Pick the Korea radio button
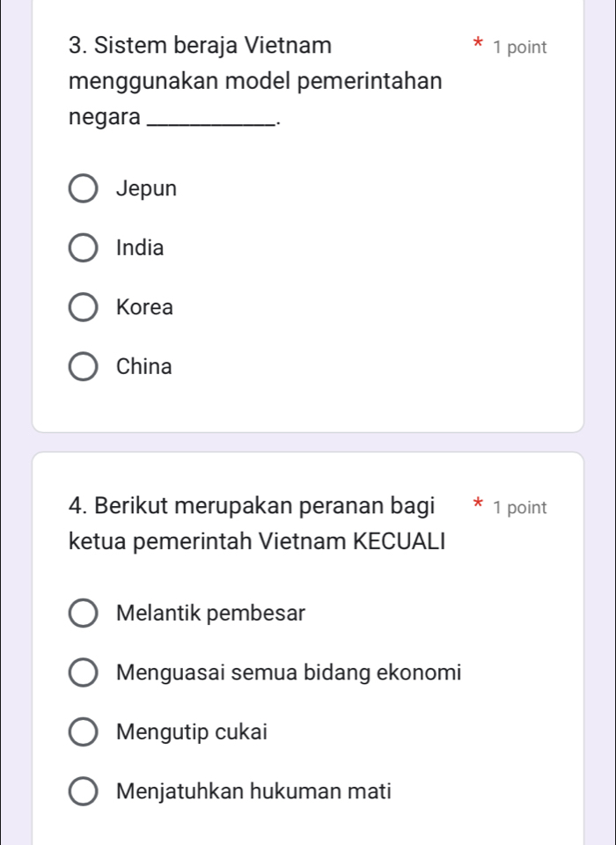The width and height of the screenshot is (616, 845). coord(84,308)
